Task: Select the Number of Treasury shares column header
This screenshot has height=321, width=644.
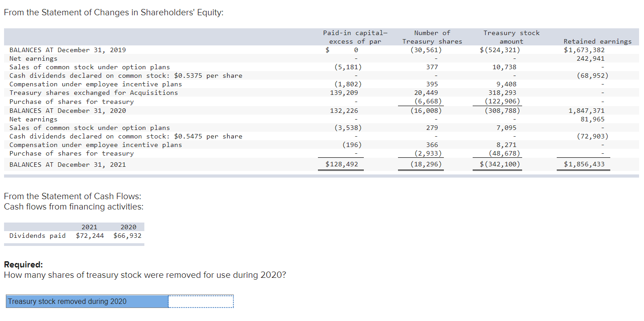Action: click(432, 36)
